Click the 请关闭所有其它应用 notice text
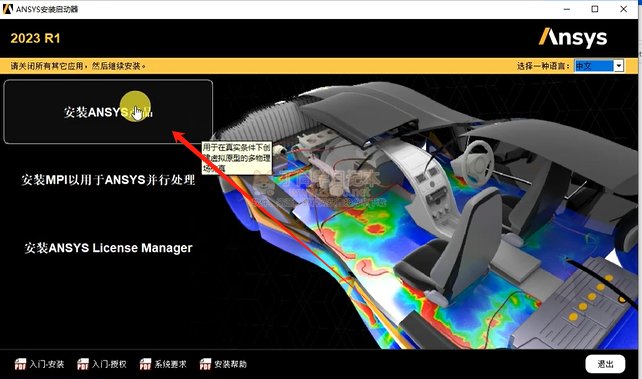 pos(78,66)
